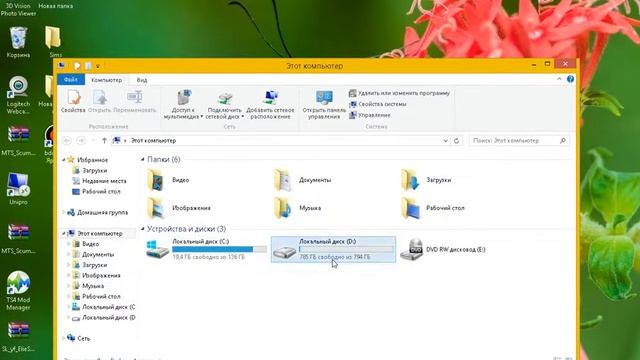
Task: Click the D: drive usage bar
Action: coord(346,249)
